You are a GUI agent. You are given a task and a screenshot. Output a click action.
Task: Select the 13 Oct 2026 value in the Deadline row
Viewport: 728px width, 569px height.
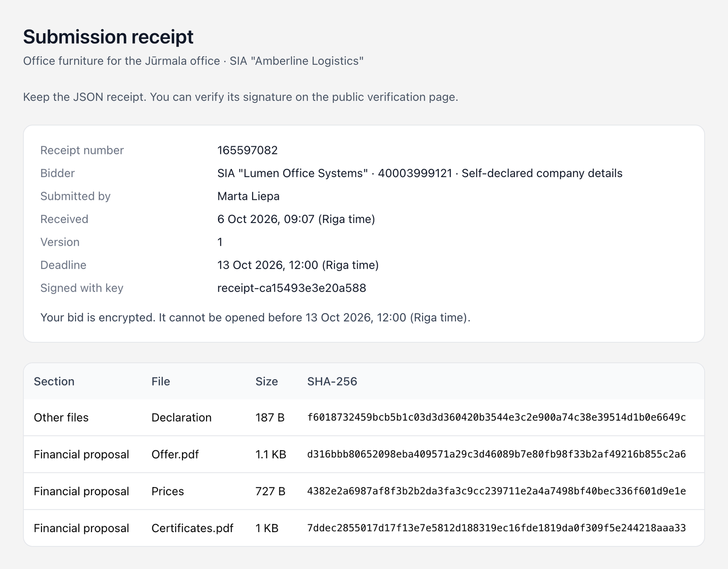pos(298,265)
